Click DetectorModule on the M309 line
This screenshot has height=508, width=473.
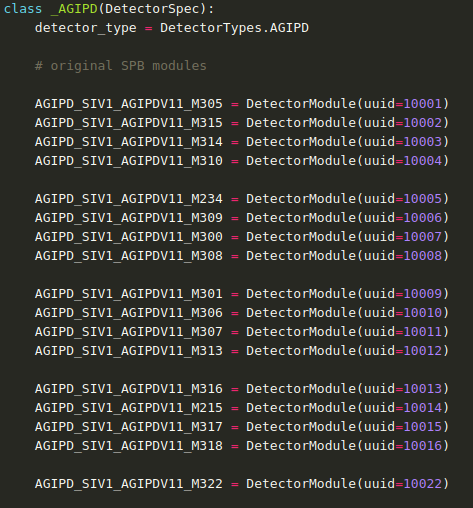[x=301, y=218]
